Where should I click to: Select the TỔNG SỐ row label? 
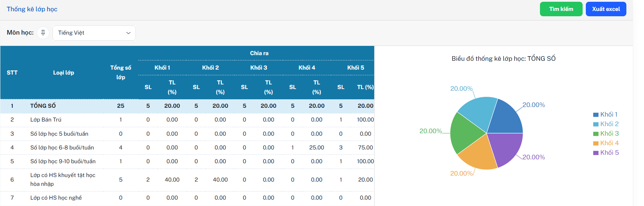pyautogui.click(x=43, y=106)
